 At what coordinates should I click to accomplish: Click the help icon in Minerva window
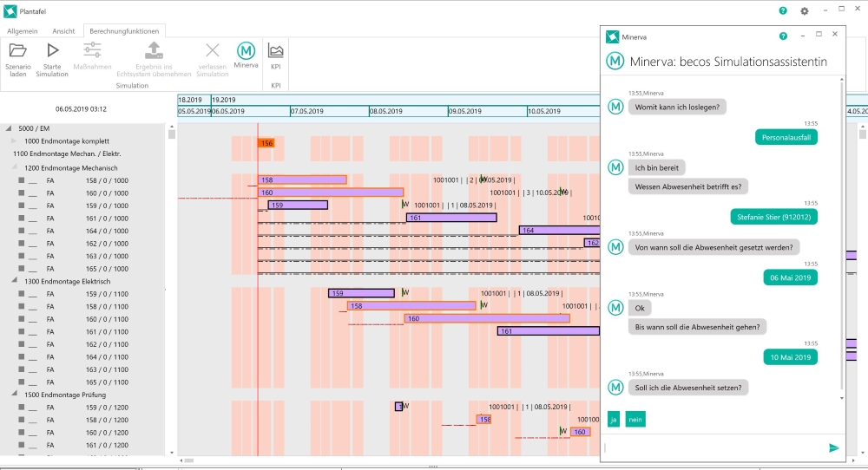click(x=784, y=36)
